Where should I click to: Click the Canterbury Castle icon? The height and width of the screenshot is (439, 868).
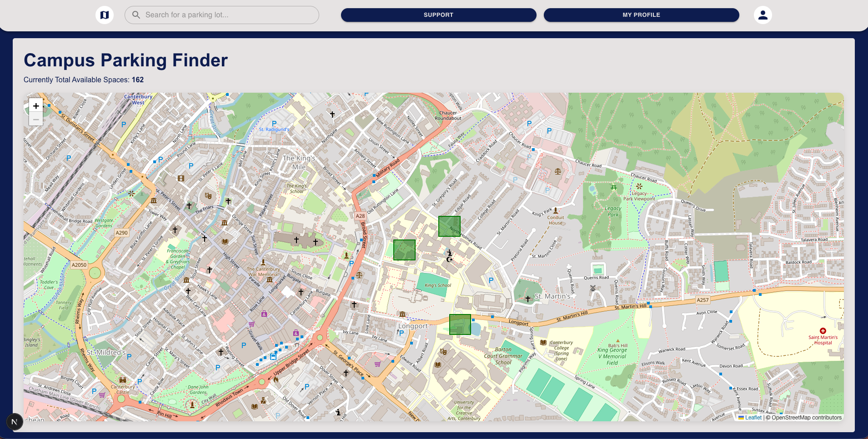(122, 380)
